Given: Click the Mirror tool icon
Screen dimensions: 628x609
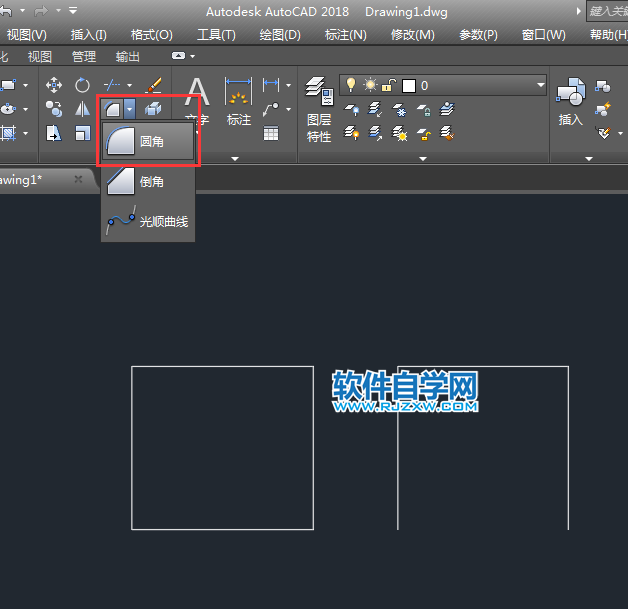Looking at the screenshot, I should [x=82, y=109].
